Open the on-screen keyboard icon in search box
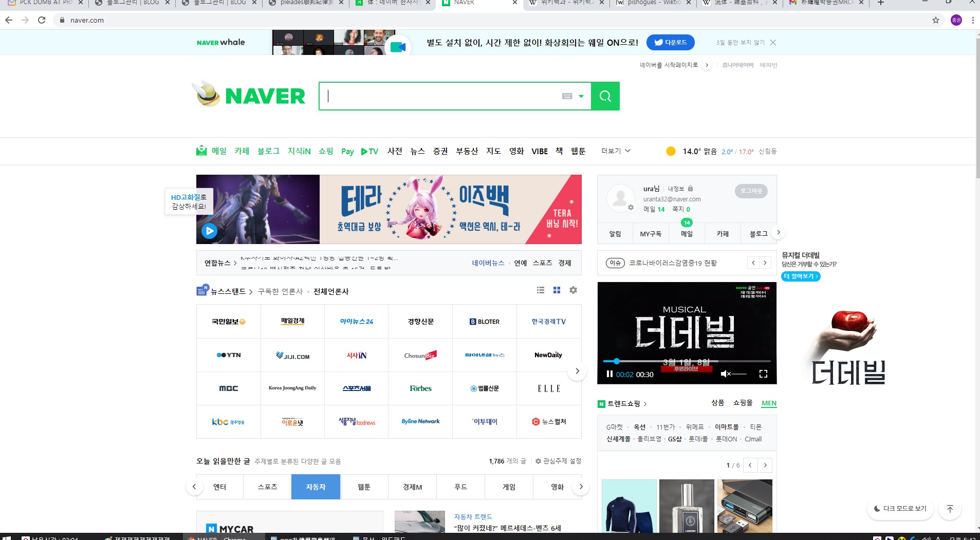The image size is (980, 540). coord(567,96)
